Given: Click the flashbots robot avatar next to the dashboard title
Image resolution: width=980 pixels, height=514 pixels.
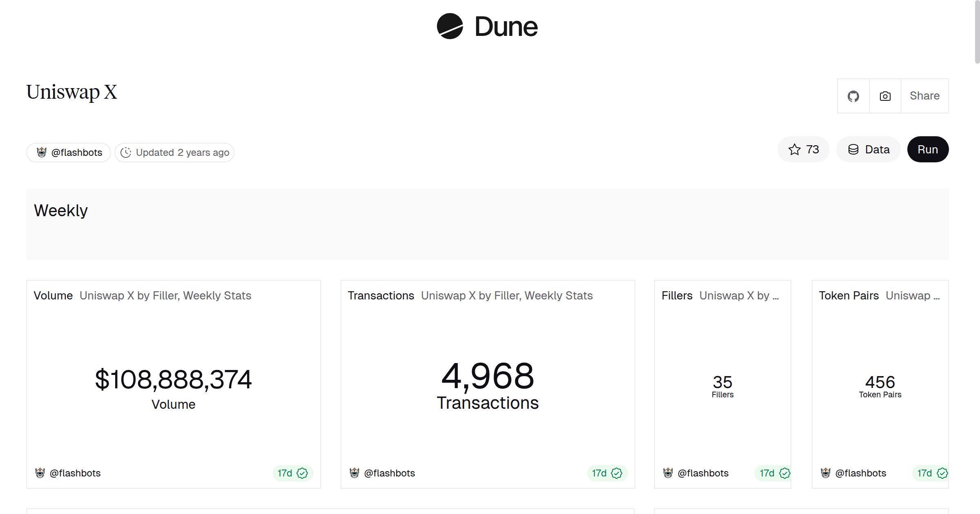Looking at the screenshot, I should coord(41,152).
